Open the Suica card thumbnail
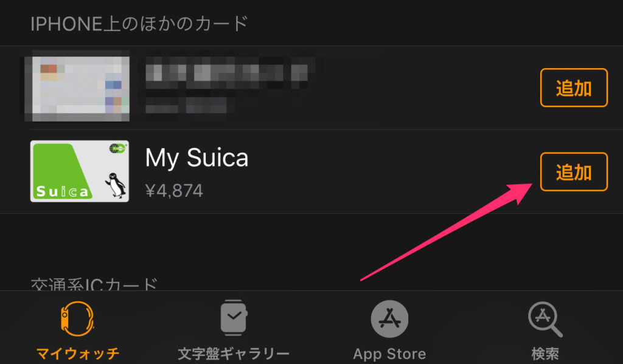Viewport: 623px width, 364px height. click(x=80, y=171)
